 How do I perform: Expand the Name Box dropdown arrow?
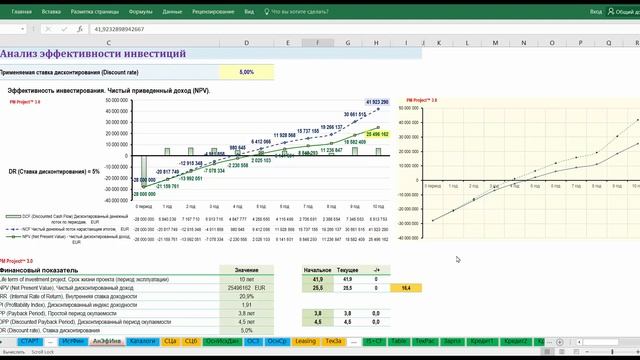tap(22, 29)
